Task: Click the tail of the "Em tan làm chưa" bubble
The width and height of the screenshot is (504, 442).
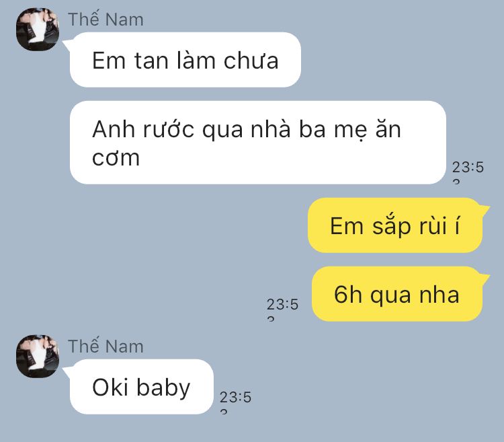Action: (x=67, y=44)
